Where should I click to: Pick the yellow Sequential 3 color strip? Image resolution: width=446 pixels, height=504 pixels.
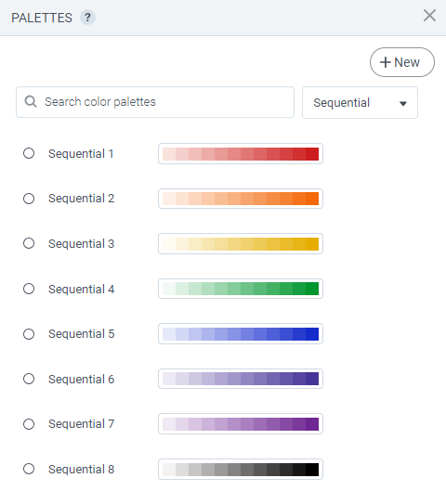click(241, 243)
